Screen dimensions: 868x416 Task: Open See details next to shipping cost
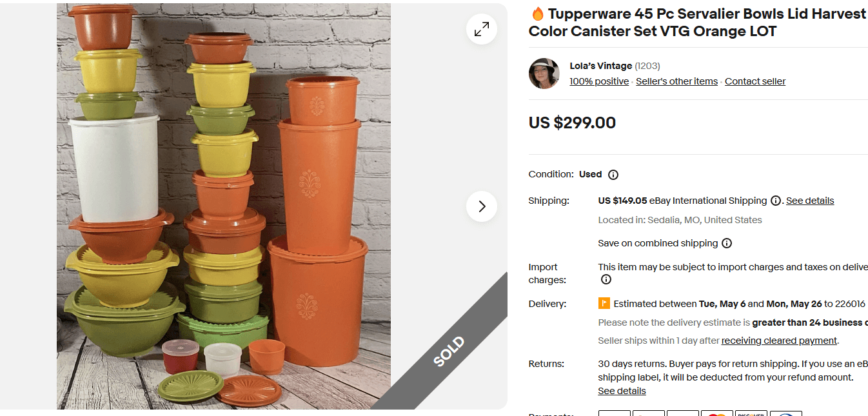point(809,201)
